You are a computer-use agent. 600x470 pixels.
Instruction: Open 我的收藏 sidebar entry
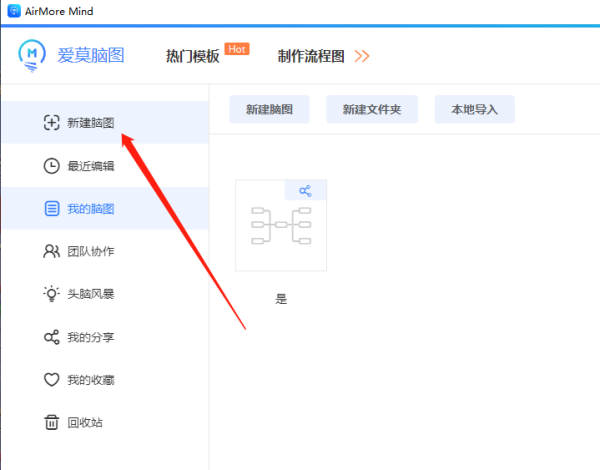coord(105,380)
